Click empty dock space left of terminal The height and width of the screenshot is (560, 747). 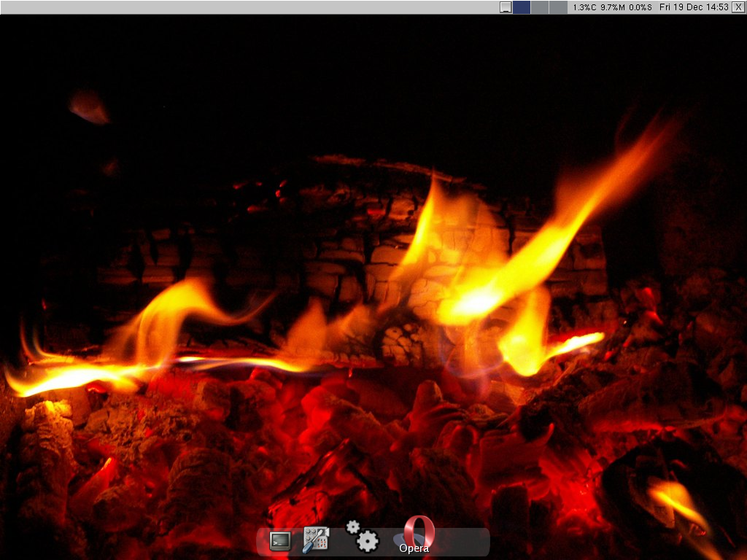[263, 543]
